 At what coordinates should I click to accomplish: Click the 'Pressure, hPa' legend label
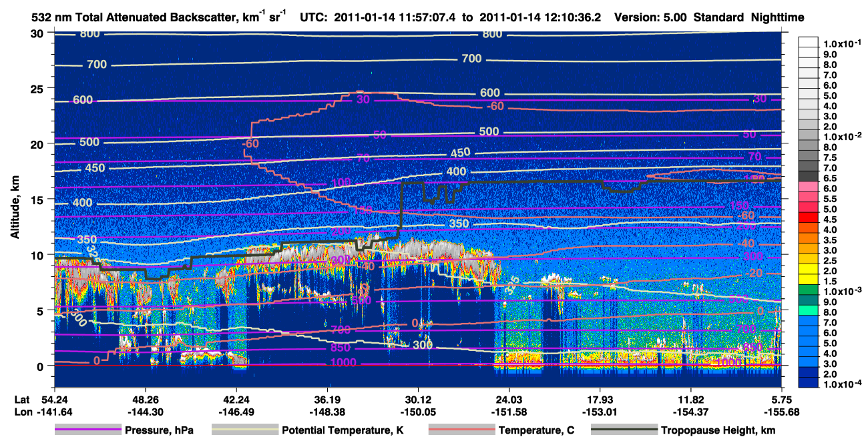click(x=159, y=430)
